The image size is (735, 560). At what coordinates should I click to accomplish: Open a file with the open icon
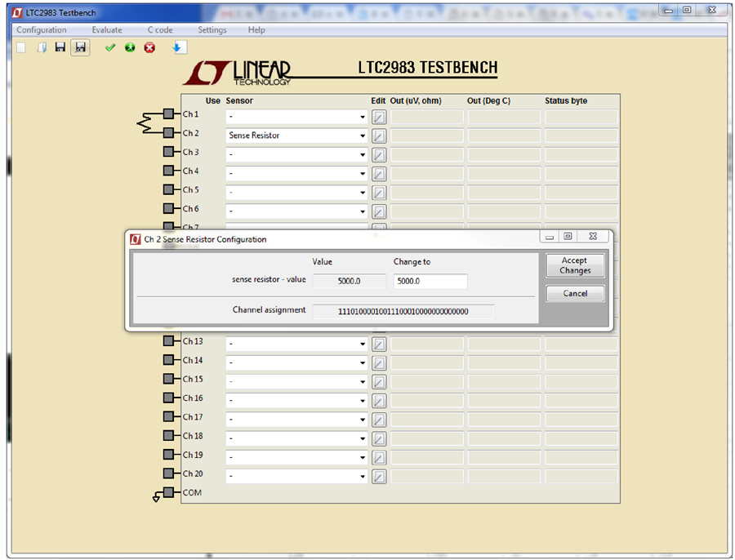(x=42, y=48)
